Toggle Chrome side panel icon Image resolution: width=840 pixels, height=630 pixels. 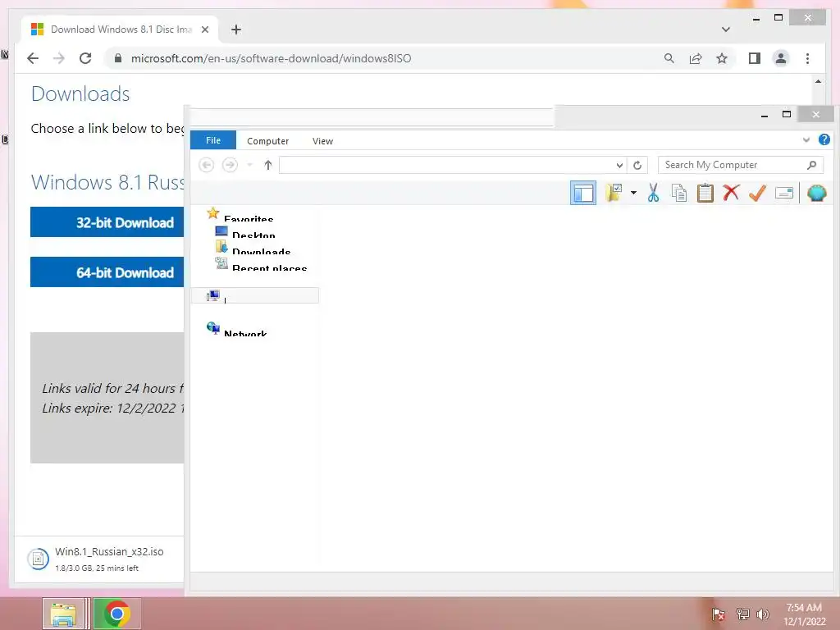pyautogui.click(x=755, y=58)
